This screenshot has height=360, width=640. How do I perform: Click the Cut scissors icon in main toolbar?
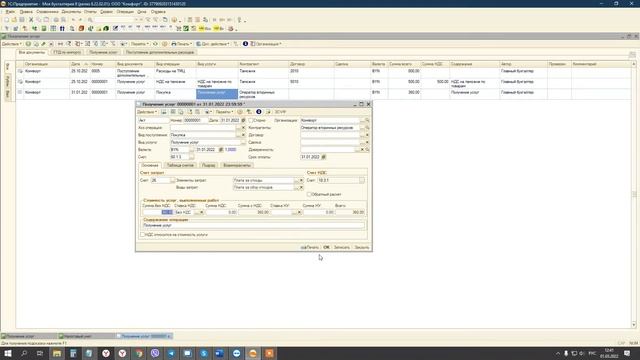31,20
